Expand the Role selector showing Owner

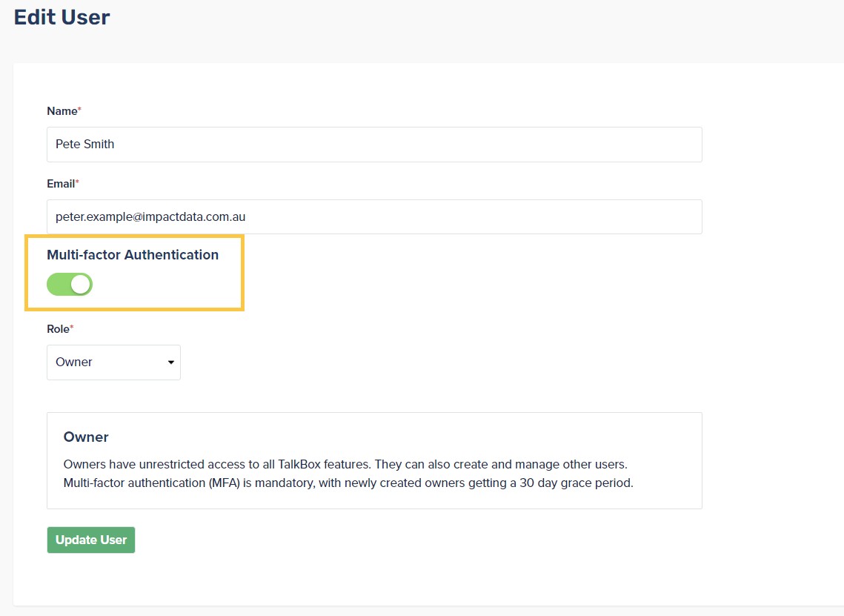pyautogui.click(x=113, y=362)
